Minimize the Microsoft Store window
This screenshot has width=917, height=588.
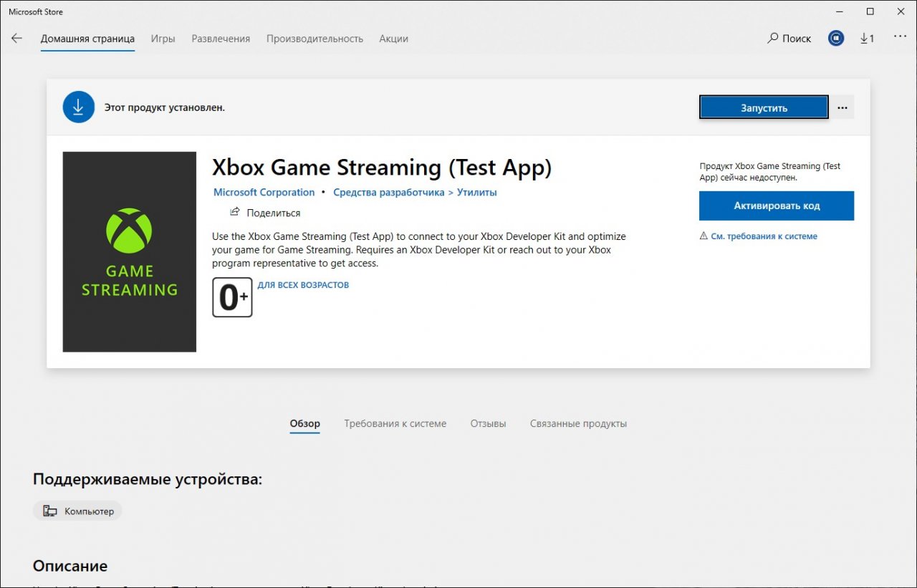tap(839, 11)
